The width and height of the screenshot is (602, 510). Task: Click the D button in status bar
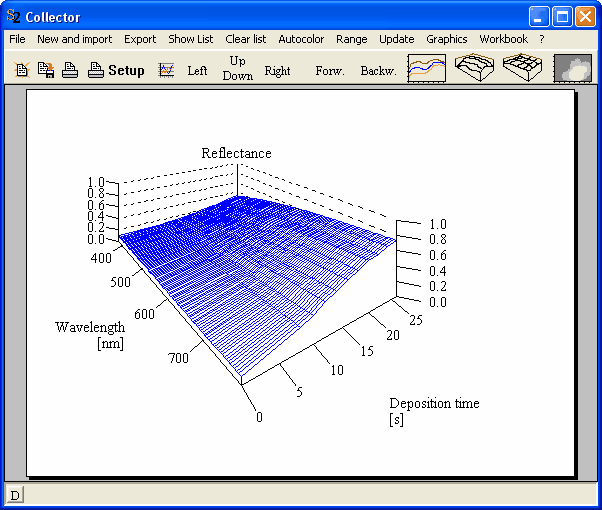[x=16, y=495]
